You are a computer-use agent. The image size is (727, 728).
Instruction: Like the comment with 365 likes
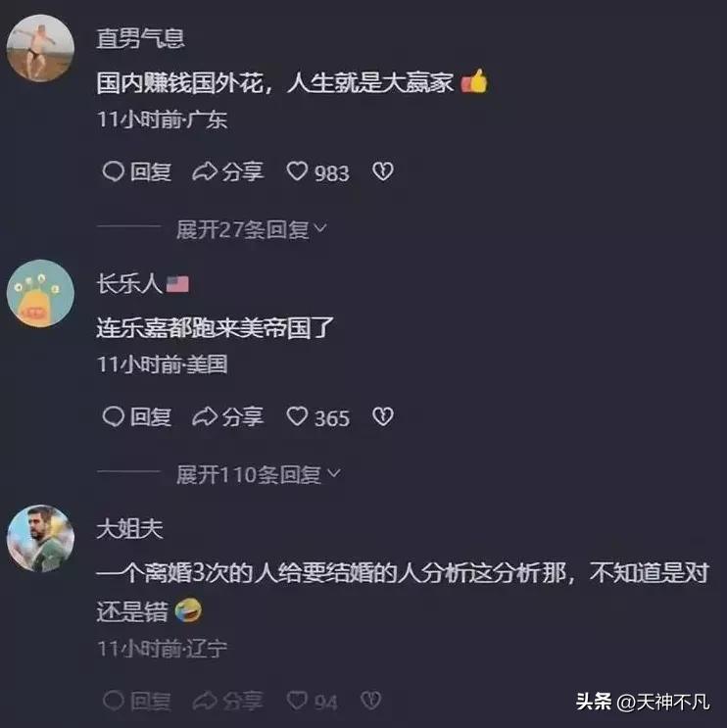[317, 417]
